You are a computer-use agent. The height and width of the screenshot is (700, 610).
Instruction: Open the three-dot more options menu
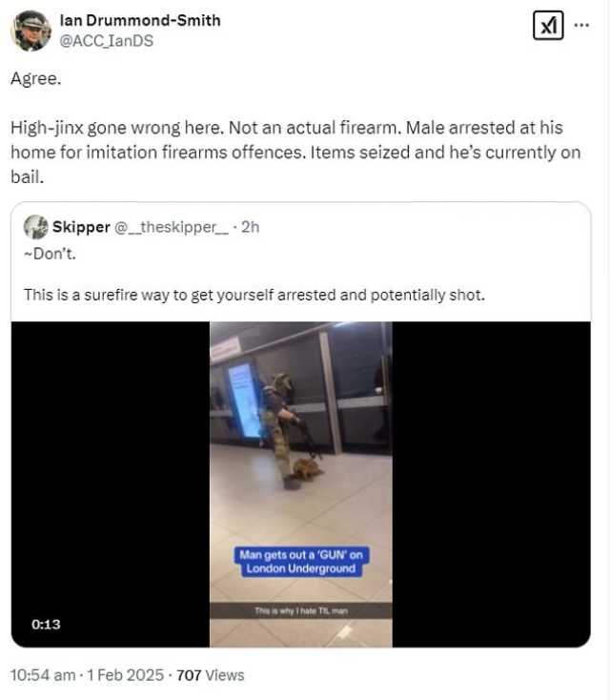(x=581, y=25)
